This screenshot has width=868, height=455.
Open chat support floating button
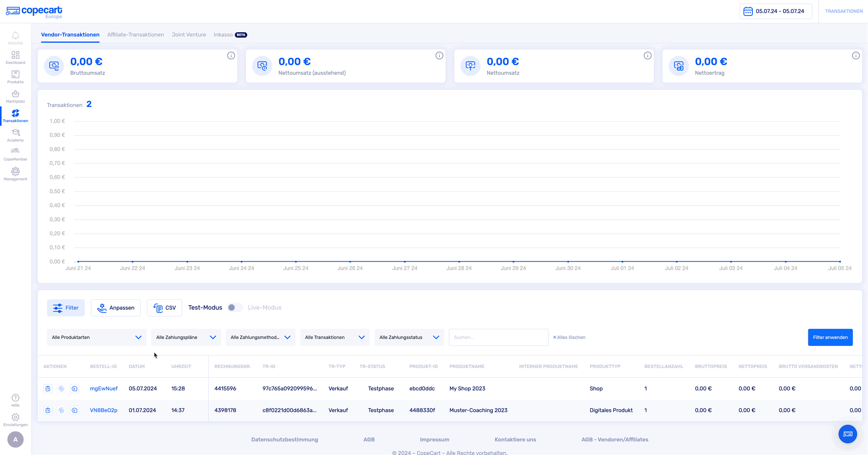[847, 434]
